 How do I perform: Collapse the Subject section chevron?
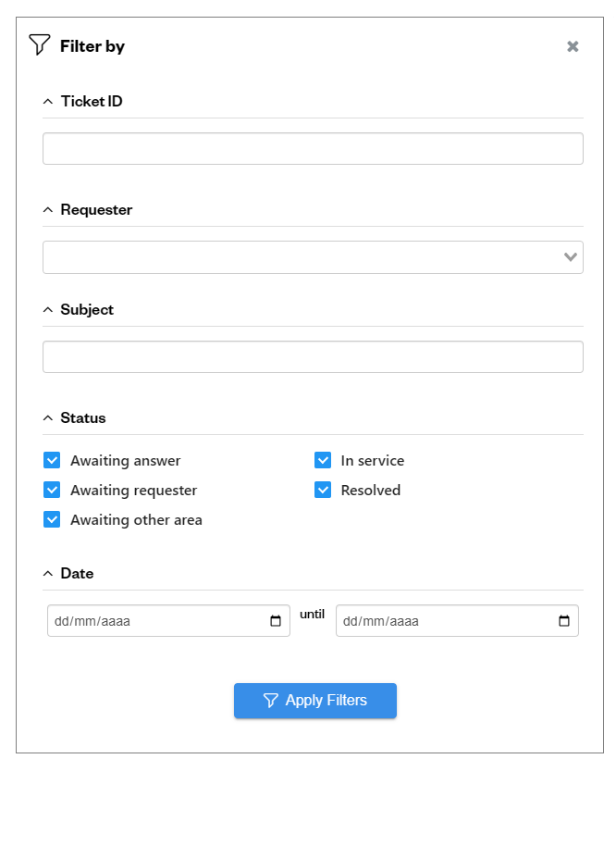click(x=48, y=310)
